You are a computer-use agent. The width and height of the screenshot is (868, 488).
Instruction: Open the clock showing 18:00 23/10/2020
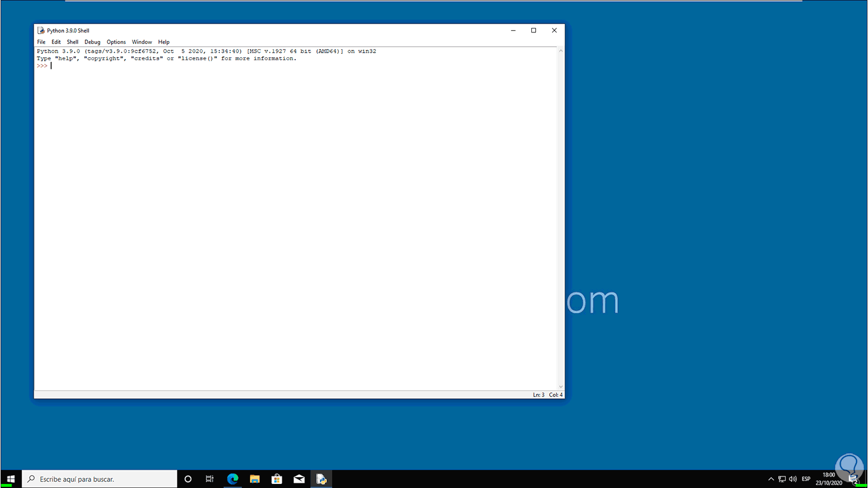point(829,479)
